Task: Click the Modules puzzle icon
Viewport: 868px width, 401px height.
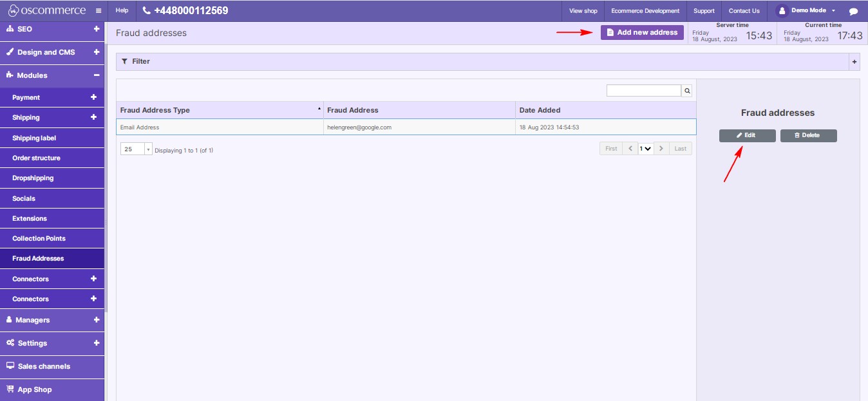Action: tap(10, 75)
